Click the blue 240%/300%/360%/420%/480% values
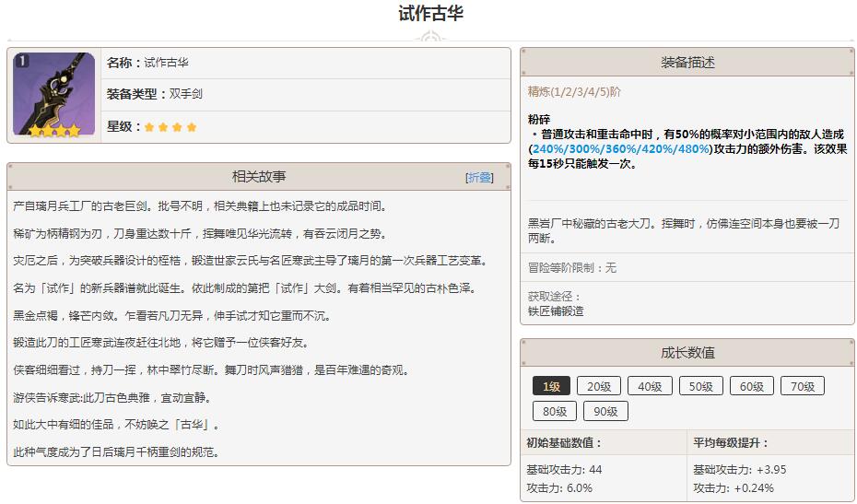 tap(621, 148)
